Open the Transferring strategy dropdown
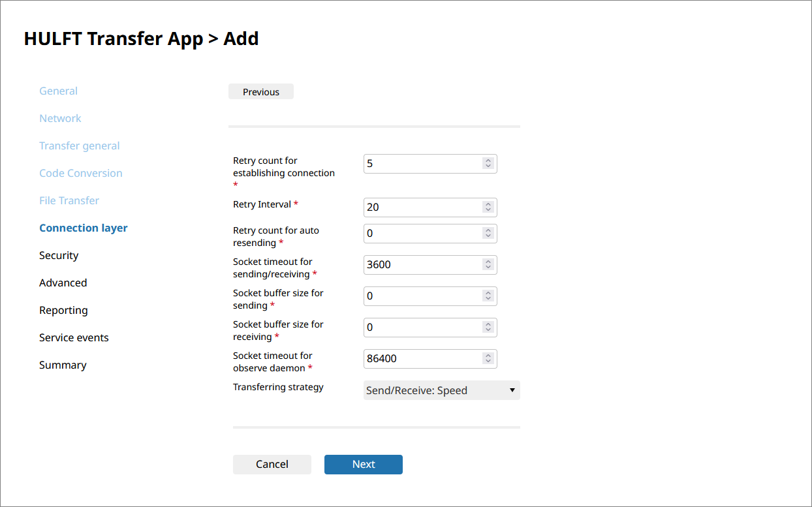 click(x=441, y=390)
